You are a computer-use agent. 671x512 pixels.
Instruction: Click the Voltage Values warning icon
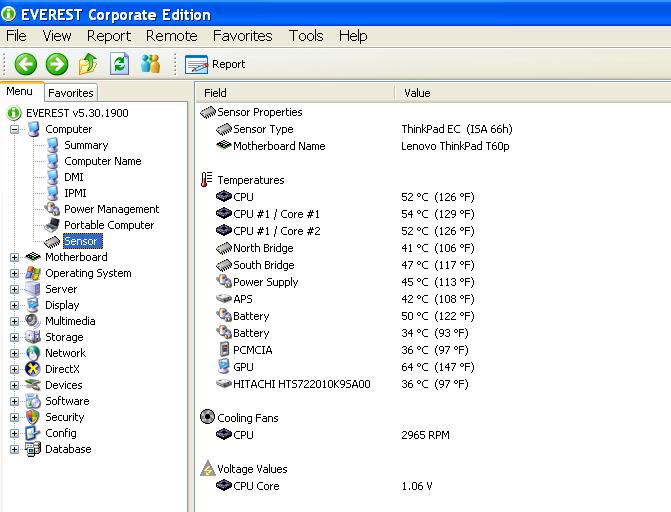(208, 469)
